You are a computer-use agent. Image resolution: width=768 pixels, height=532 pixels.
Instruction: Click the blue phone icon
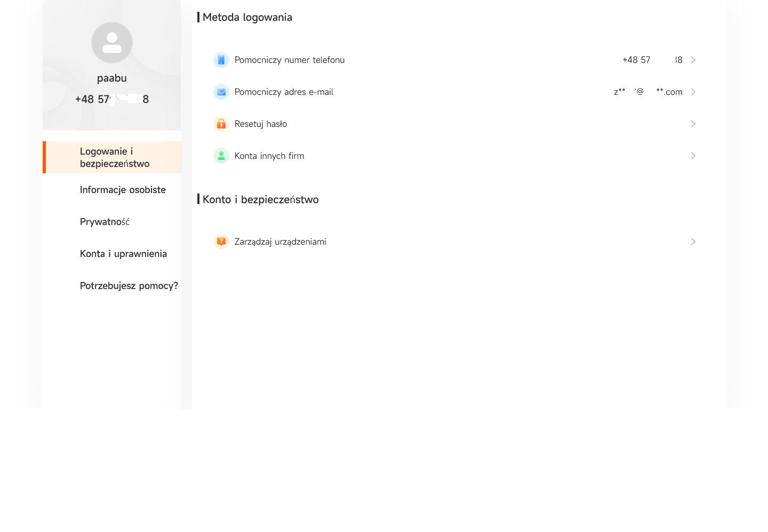[221, 60]
